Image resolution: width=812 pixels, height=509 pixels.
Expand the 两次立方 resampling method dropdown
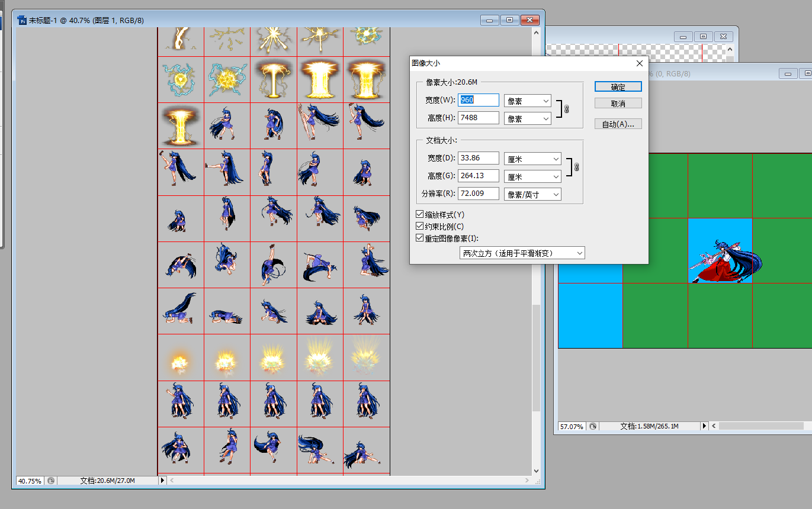point(522,253)
